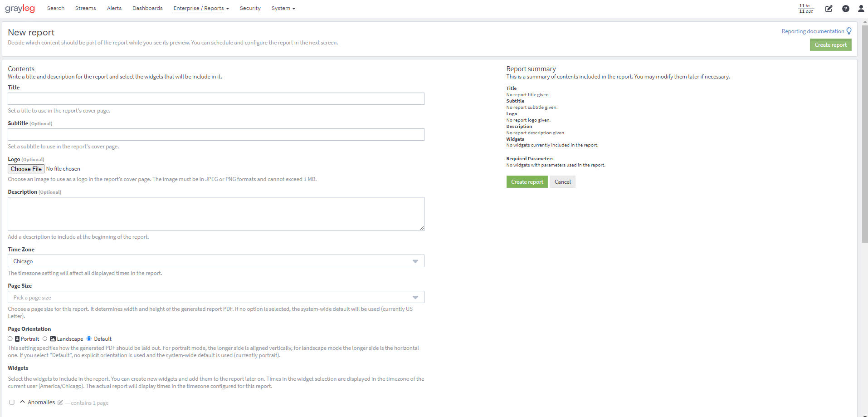Click Cancel in Report summary
The image size is (868, 417).
(x=562, y=182)
